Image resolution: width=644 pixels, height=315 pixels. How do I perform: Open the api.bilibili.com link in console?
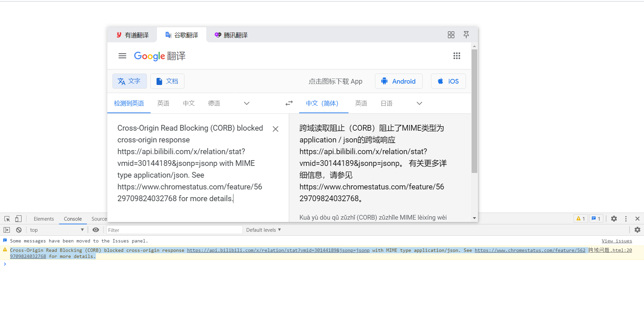point(278,250)
